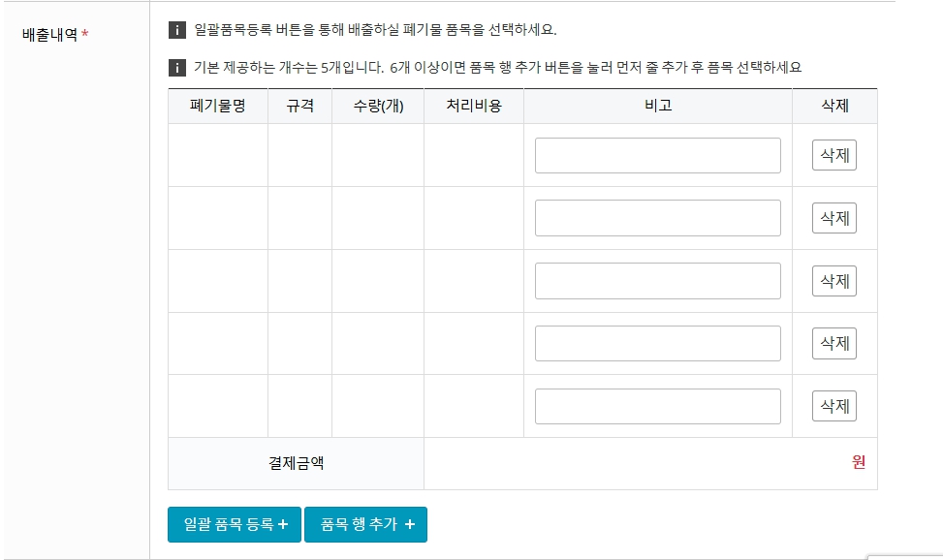Click the info icon beside 일괄품목등록 notice

tap(176, 30)
